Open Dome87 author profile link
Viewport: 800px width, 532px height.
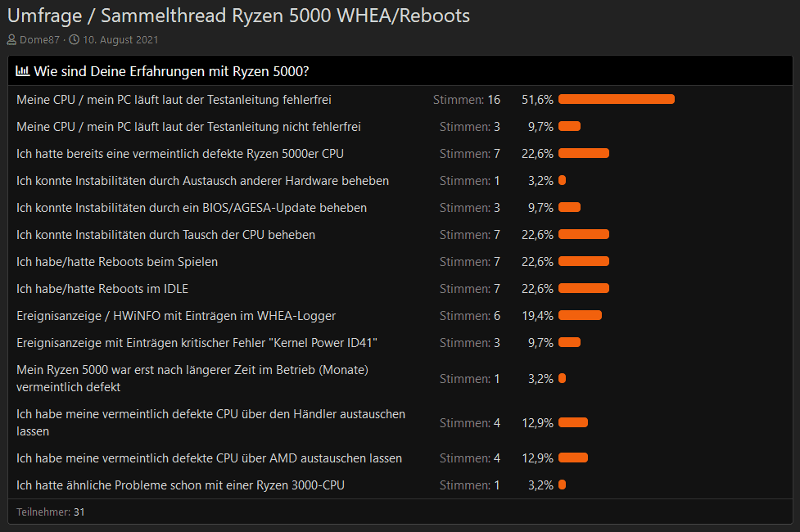point(39,40)
